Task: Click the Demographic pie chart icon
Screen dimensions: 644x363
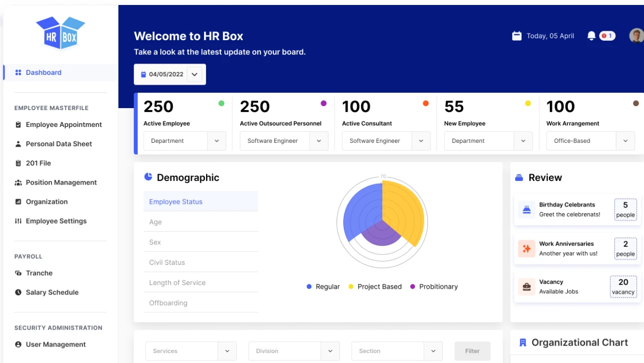Action: click(148, 177)
